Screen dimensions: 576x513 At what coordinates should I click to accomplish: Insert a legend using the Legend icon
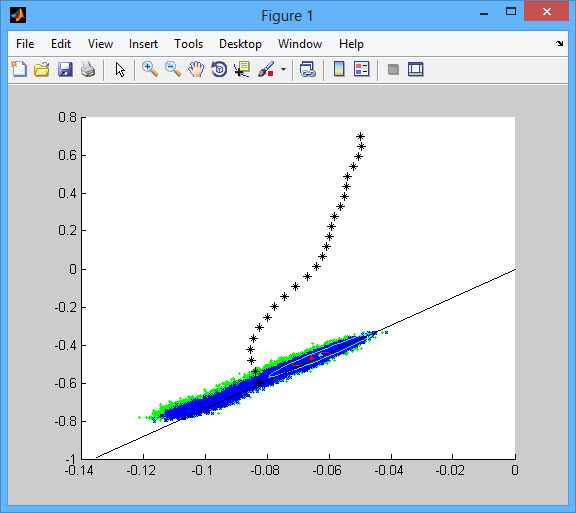point(361,69)
